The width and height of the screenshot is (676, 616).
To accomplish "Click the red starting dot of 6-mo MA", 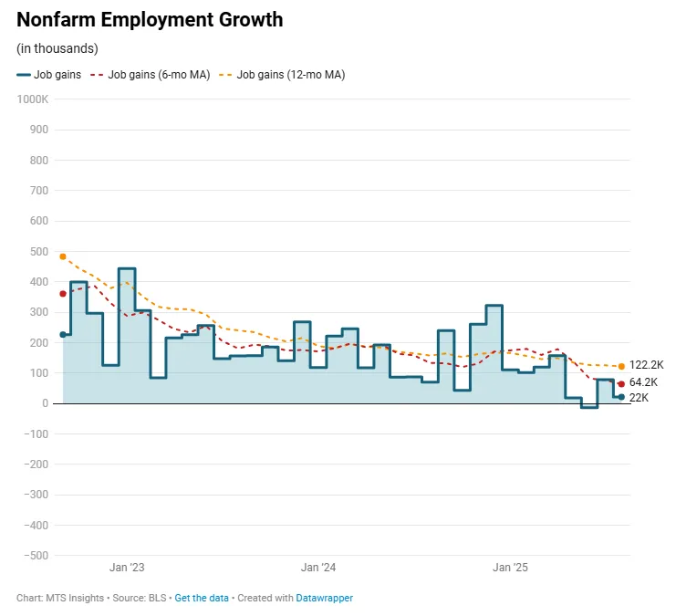I will click(63, 294).
